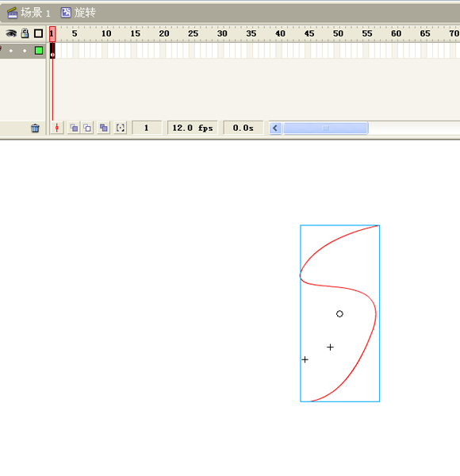Toggle lock dot of the layer

coord(25,51)
